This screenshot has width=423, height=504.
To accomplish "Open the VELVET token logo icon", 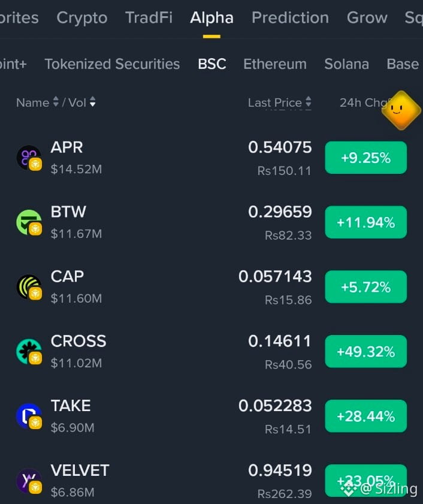I will tap(29, 481).
